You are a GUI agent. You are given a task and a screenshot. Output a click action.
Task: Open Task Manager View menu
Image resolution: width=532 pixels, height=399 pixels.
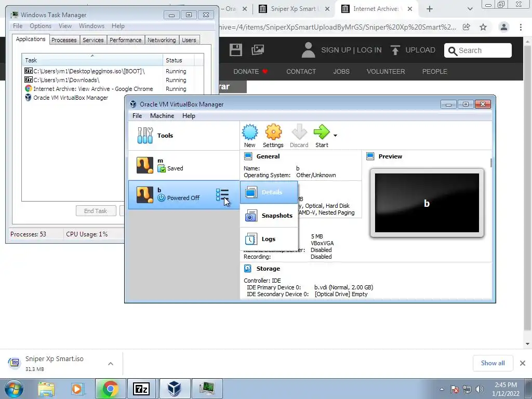pyautogui.click(x=65, y=26)
